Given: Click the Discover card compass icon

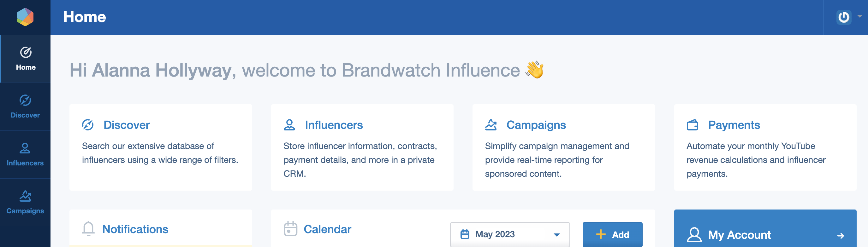Looking at the screenshot, I should point(88,125).
